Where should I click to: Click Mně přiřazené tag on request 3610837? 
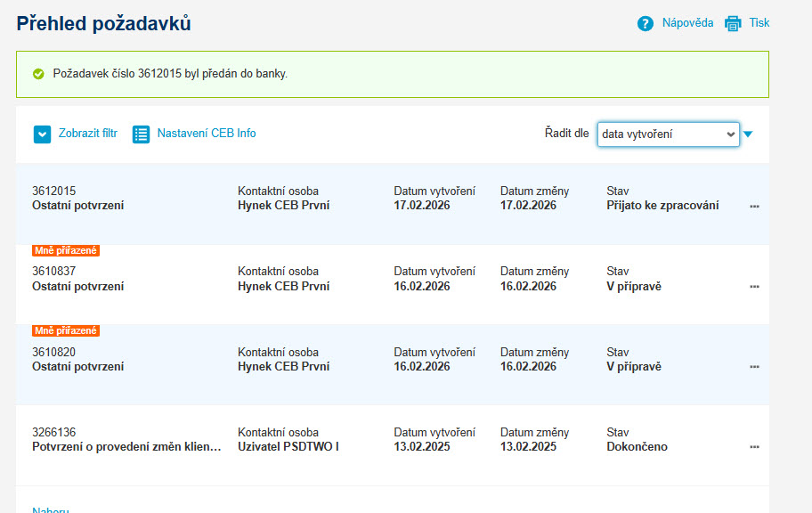point(66,250)
